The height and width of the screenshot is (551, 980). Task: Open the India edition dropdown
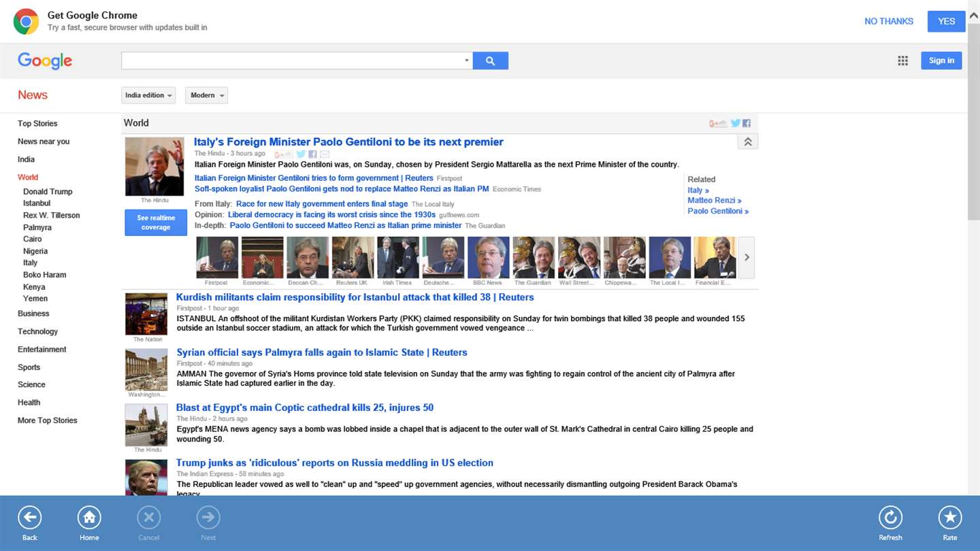148,95
